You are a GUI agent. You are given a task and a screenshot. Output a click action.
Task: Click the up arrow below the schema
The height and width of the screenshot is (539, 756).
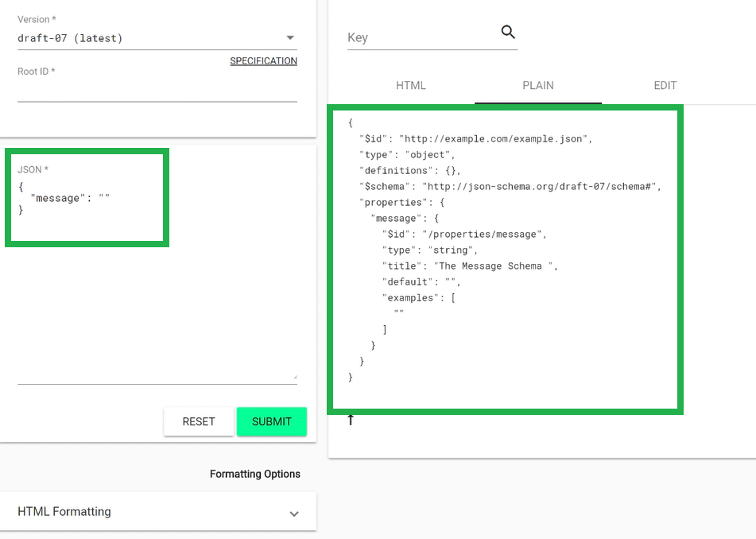(x=351, y=420)
